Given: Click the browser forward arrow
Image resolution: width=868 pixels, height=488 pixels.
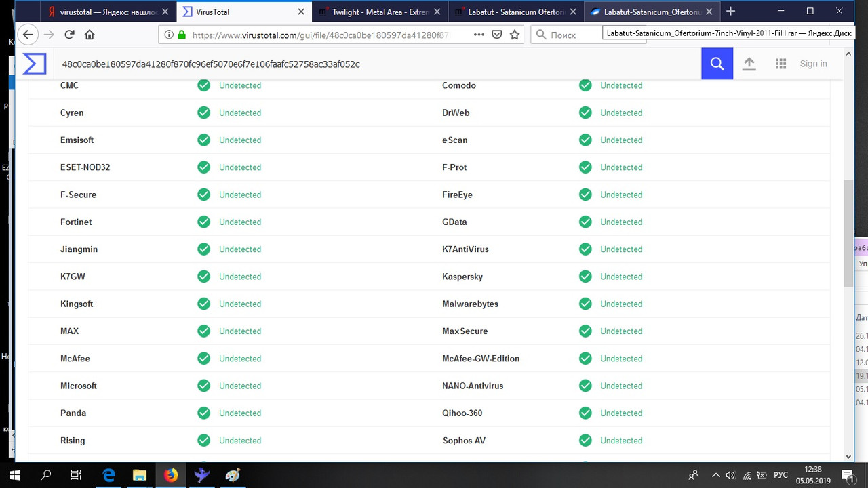Looking at the screenshot, I should click(x=48, y=35).
